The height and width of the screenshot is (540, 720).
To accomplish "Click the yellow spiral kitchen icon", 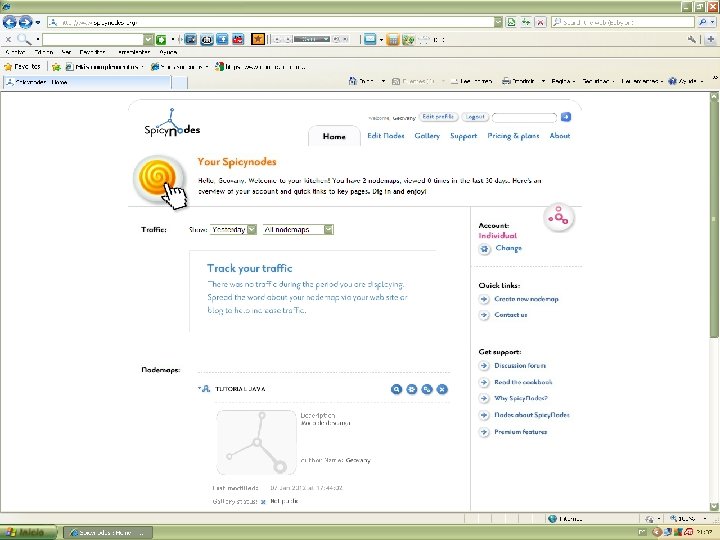I will [x=158, y=179].
